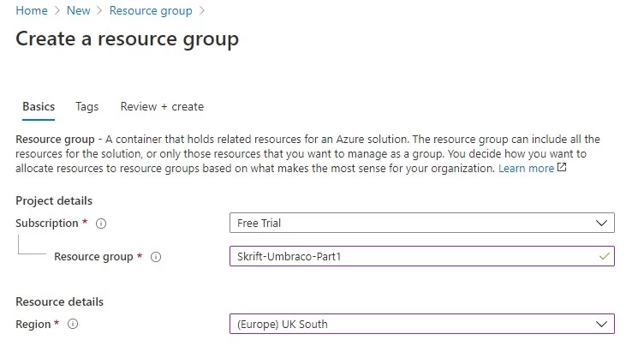Click the chevron after Home breadcrumb
Viewport: 644px width, 352px height.
point(57,10)
